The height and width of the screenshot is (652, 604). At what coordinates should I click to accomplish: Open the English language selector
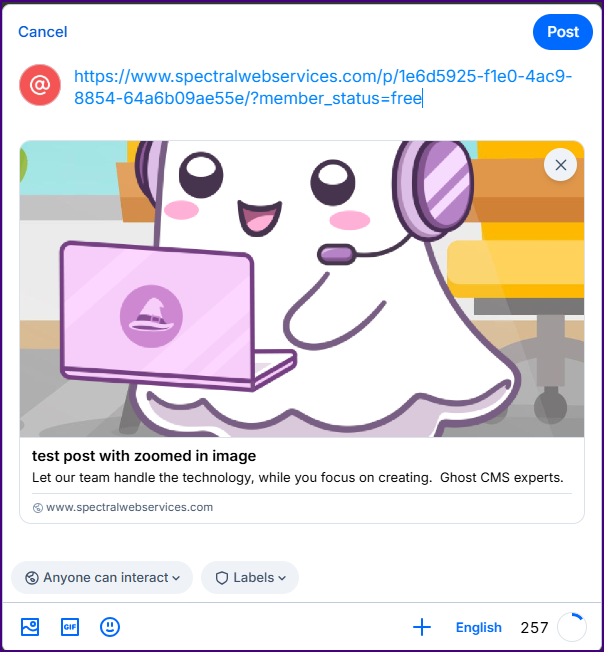tap(478, 628)
